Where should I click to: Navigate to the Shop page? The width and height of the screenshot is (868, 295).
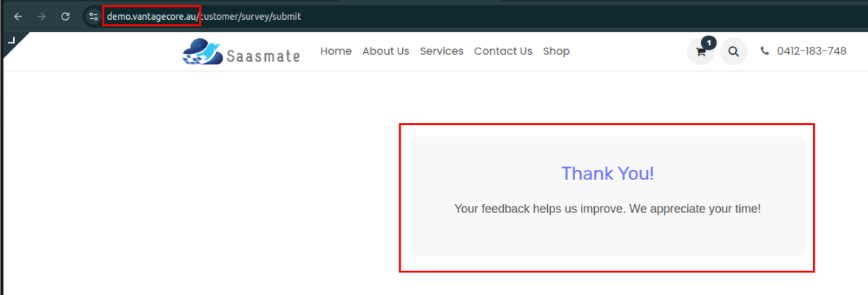556,51
